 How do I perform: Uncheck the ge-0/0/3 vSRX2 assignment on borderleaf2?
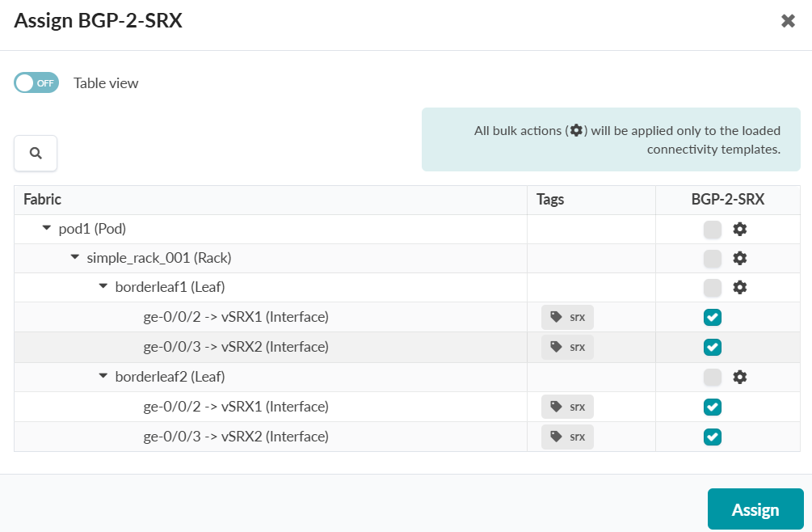(712, 437)
